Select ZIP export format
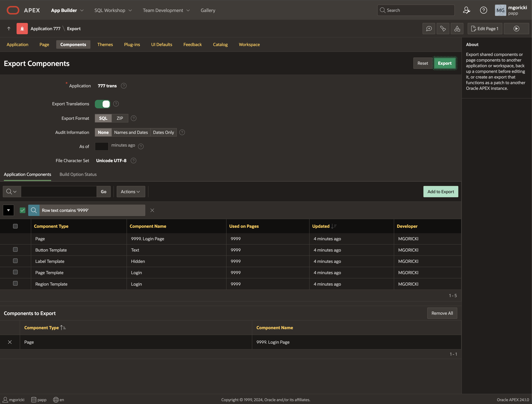The height and width of the screenshot is (404, 532). click(x=120, y=118)
